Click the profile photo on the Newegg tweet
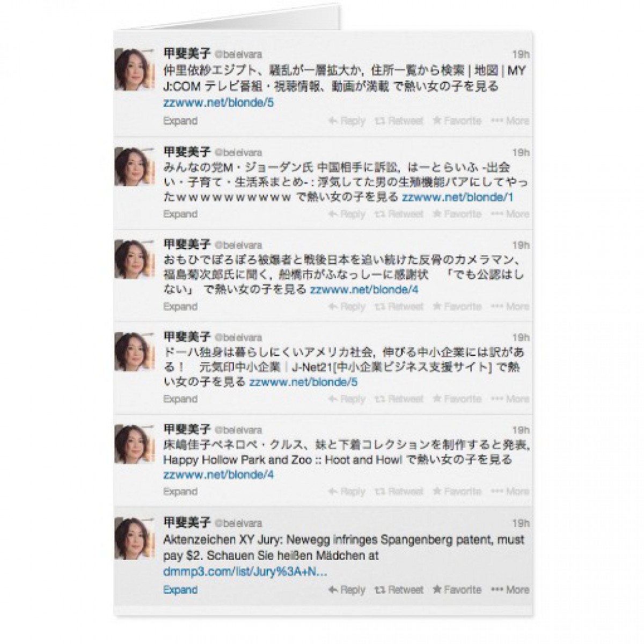 [x=131, y=538]
